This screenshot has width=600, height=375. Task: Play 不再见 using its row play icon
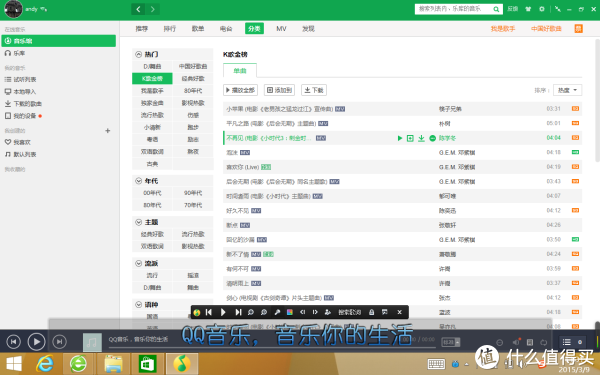(x=399, y=138)
